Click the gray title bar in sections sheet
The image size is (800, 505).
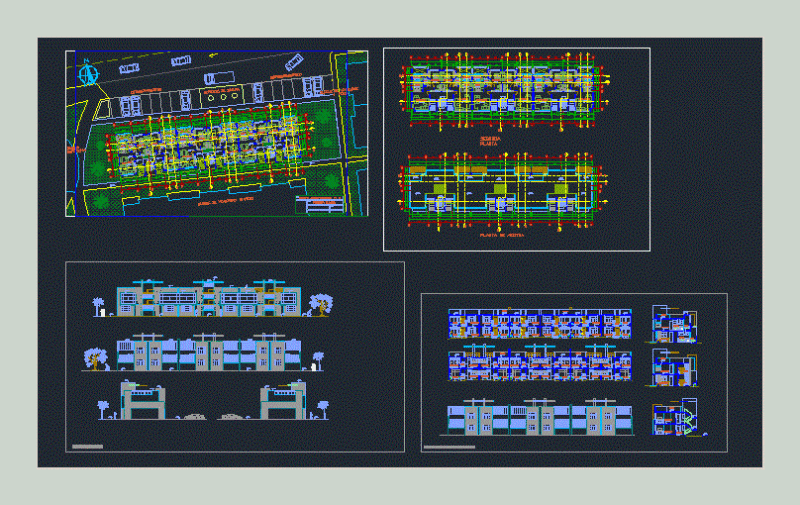[x=449, y=447]
